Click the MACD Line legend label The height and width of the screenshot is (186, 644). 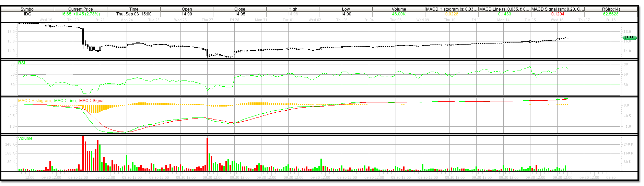point(65,101)
